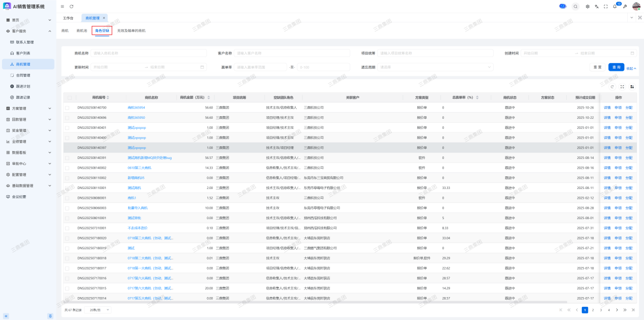Click the table refresh icon above 操作
Screen dimensions: 644x320
click(x=612, y=87)
